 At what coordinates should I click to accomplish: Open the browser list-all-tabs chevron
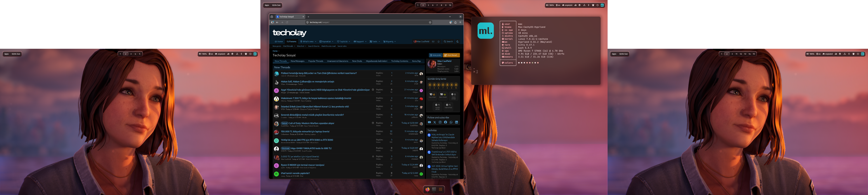point(450,16)
